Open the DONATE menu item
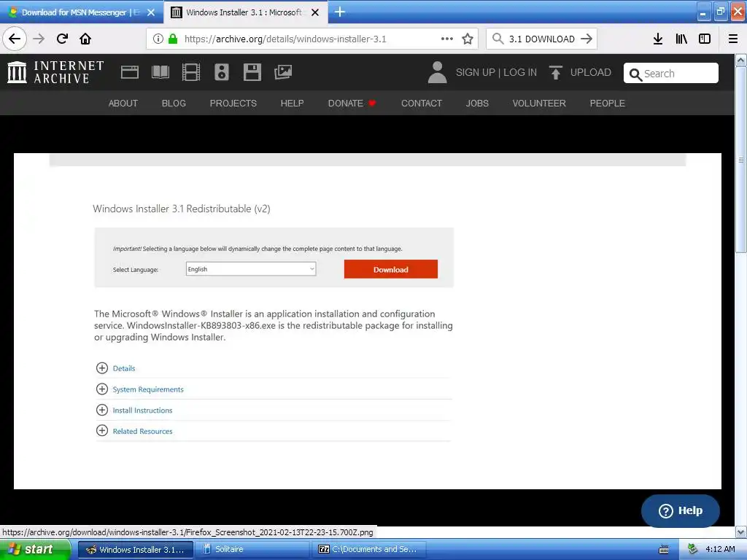Image resolution: width=747 pixels, height=560 pixels. [x=352, y=104]
